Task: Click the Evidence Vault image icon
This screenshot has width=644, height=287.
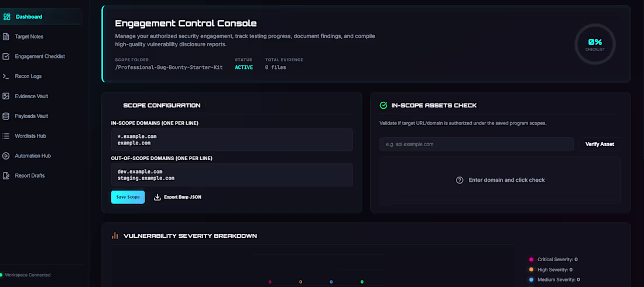Action: (6, 96)
